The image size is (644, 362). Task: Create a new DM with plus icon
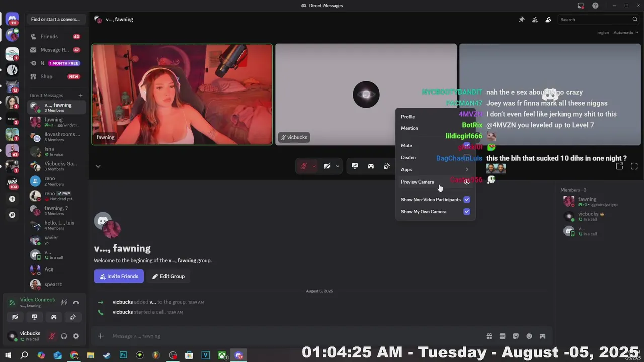click(x=80, y=95)
